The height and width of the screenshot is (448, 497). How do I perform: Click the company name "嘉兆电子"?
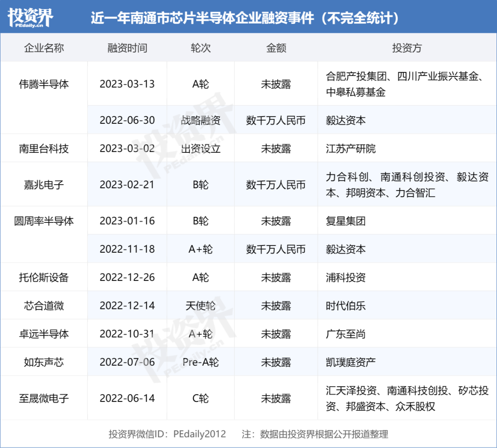click(x=44, y=185)
